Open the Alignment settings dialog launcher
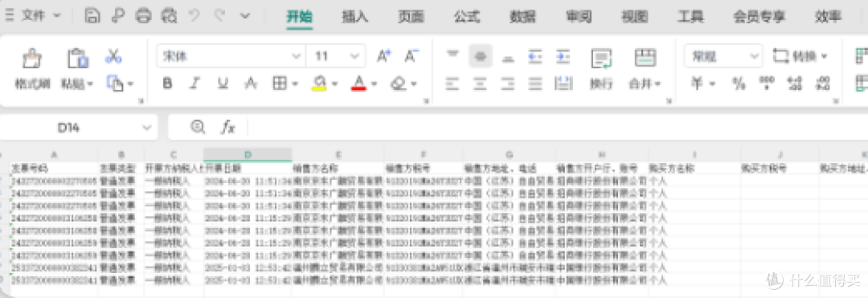 click(x=669, y=100)
